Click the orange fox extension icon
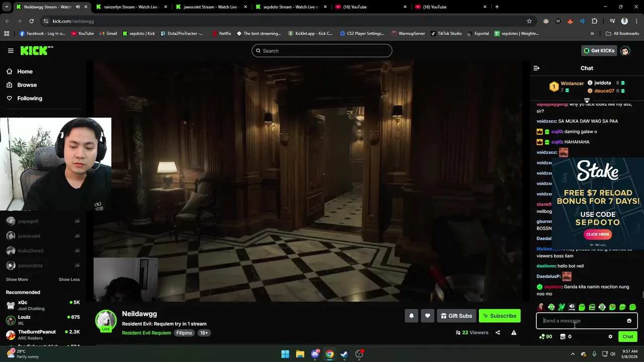The width and height of the screenshot is (644, 362). [x=570, y=21]
